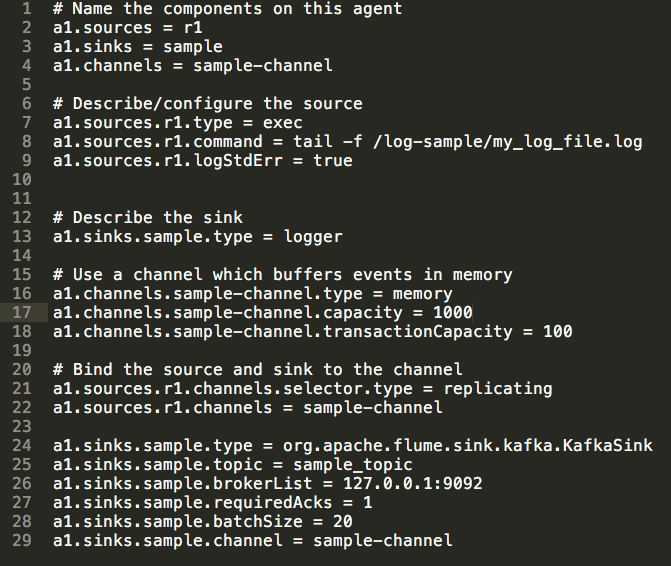This screenshot has height=566, width=671.
Task: Click the transactionCapacity value 100
Action: click(x=557, y=332)
